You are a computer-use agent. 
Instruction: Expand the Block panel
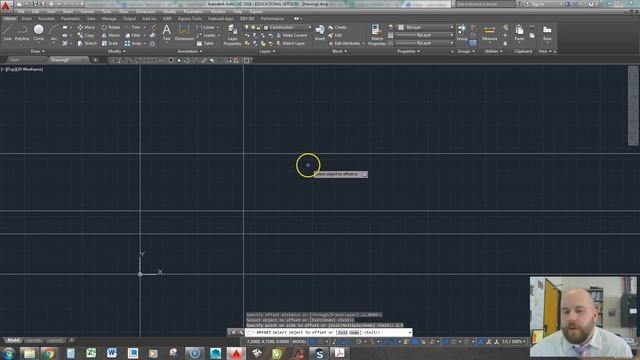340,51
